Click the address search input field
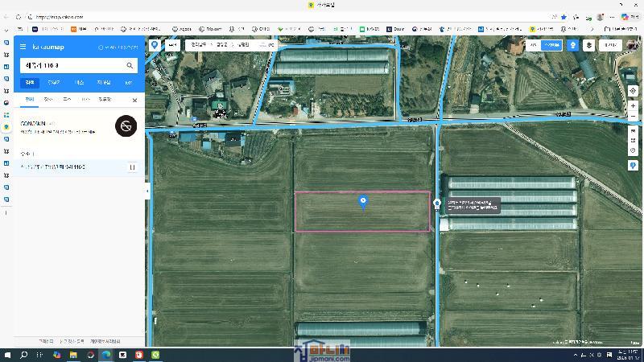644x362 pixels. click(71, 65)
